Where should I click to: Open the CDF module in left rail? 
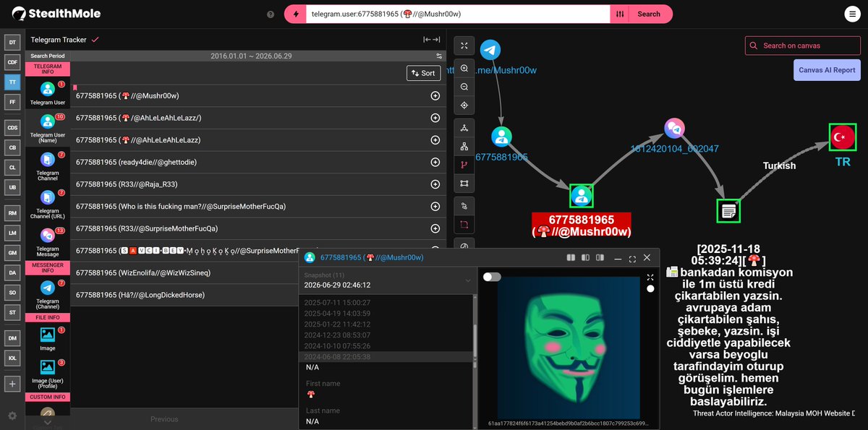coord(12,62)
